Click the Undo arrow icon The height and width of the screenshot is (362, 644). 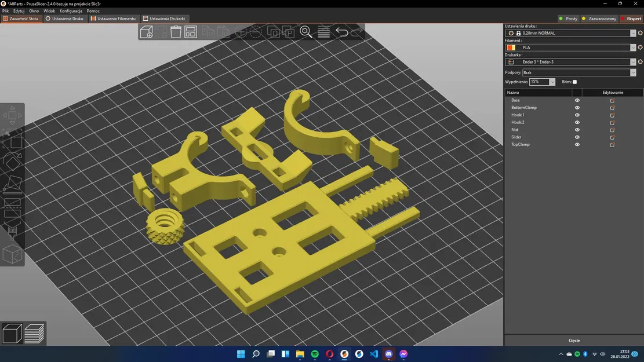(341, 32)
